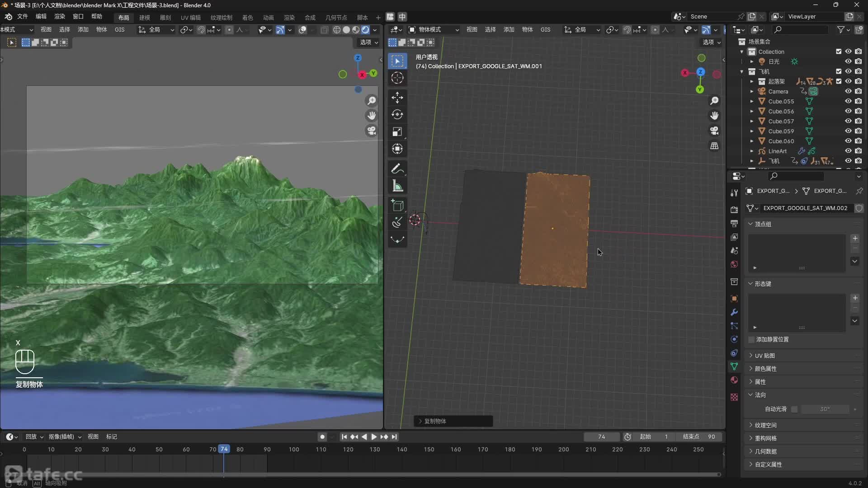Open Physics properties tab
The width and height of the screenshot is (868, 488).
click(x=734, y=339)
